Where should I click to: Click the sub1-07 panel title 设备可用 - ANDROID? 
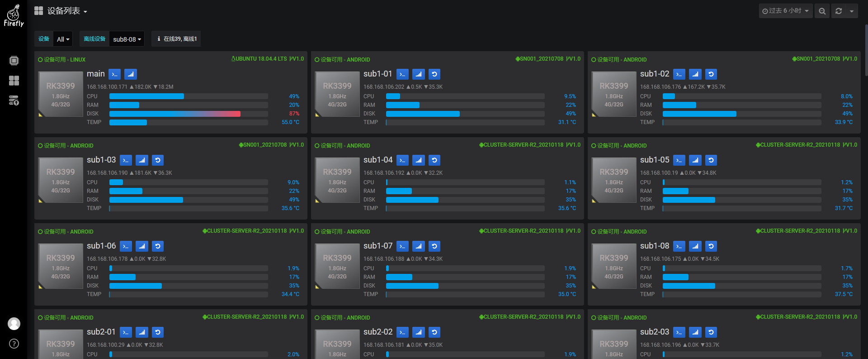(x=342, y=232)
